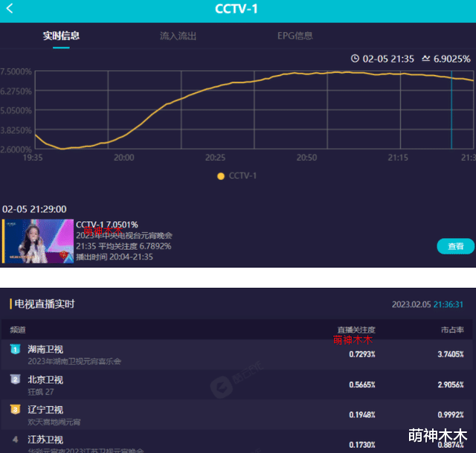The width and height of the screenshot is (476, 453).
Task: Click rank 1 badge for 湖南卫视
Action: click(x=15, y=349)
